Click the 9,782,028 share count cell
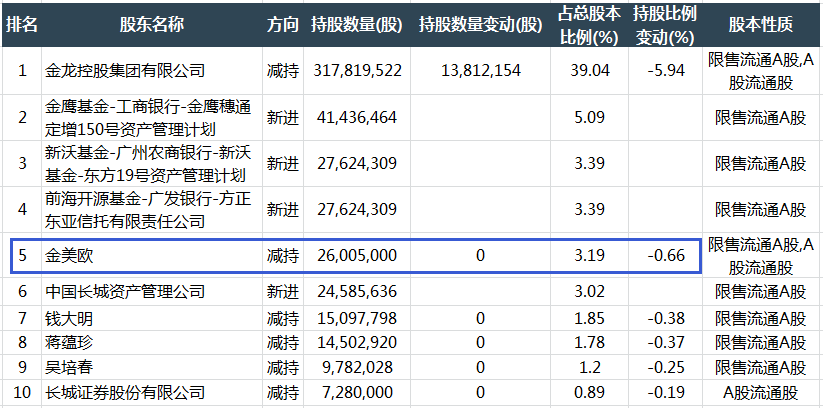The height and width of the screenshot is (408, 823). point(357,367)
